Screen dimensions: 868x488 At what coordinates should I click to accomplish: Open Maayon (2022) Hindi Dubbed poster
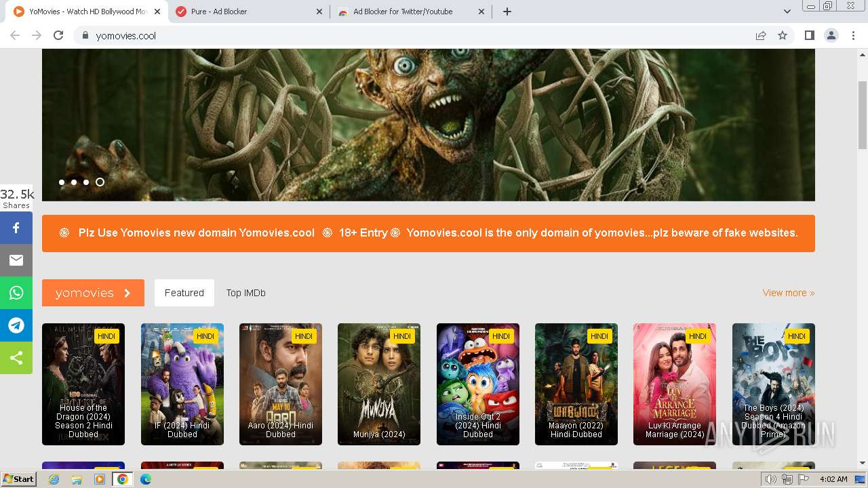[x=576, y=384]
